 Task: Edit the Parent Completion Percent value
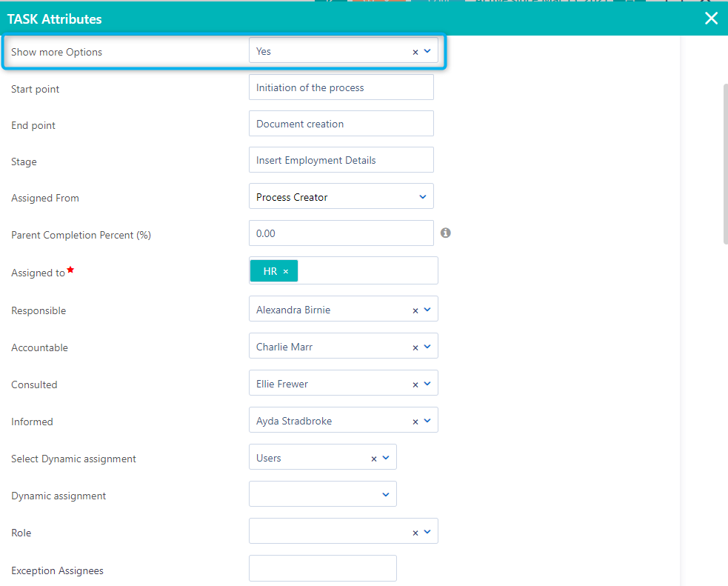tap(341, 233)
